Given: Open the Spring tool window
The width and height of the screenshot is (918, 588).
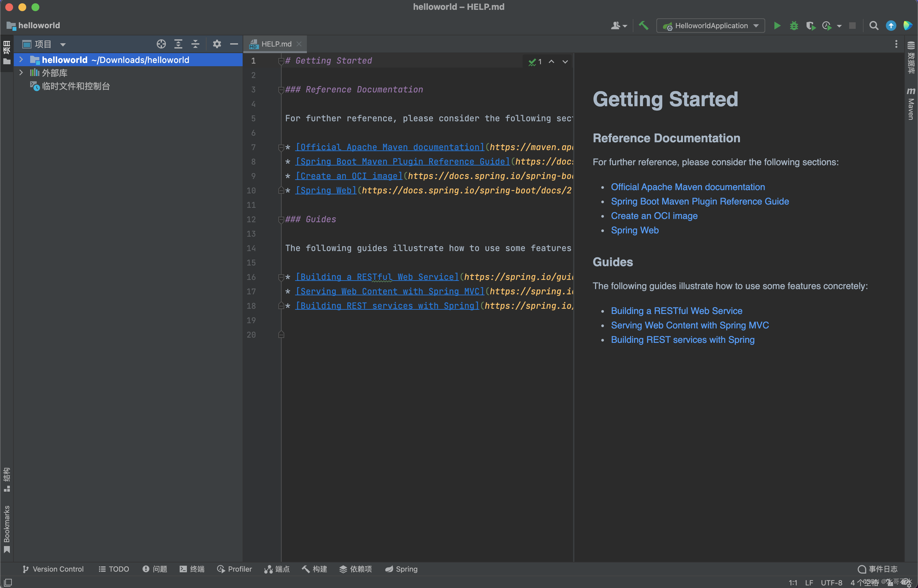Looking at the screenshot, I should pos(401,569).
